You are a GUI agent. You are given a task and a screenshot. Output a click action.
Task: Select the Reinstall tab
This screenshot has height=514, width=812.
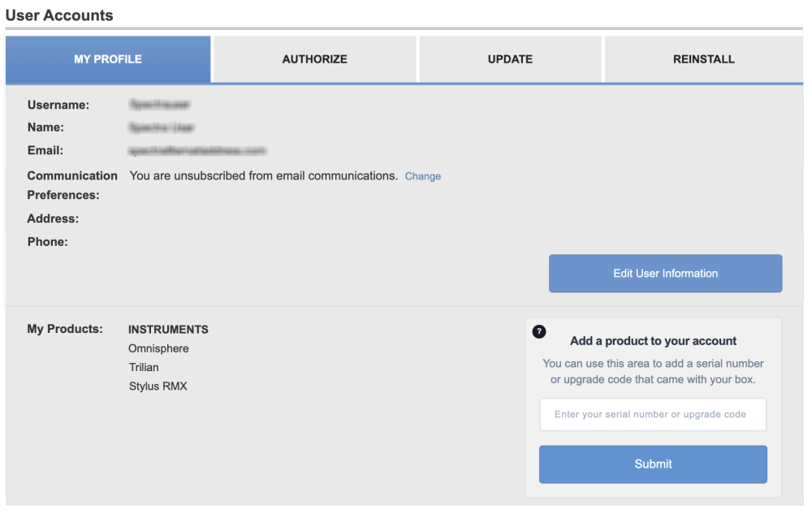coord(704,59)
